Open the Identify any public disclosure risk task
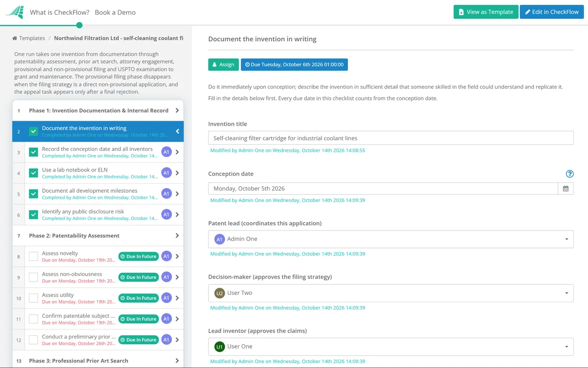The image size is (588, 368). pos(98,215)
